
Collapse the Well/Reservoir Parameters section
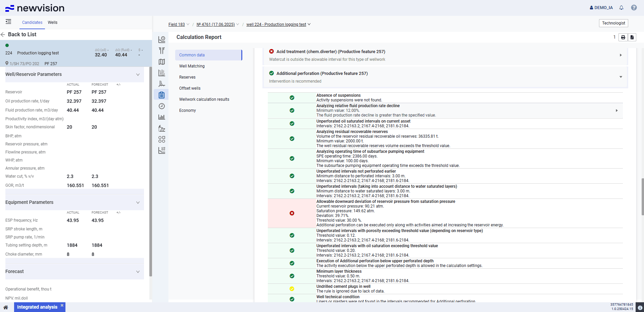[x=138, y=75]
